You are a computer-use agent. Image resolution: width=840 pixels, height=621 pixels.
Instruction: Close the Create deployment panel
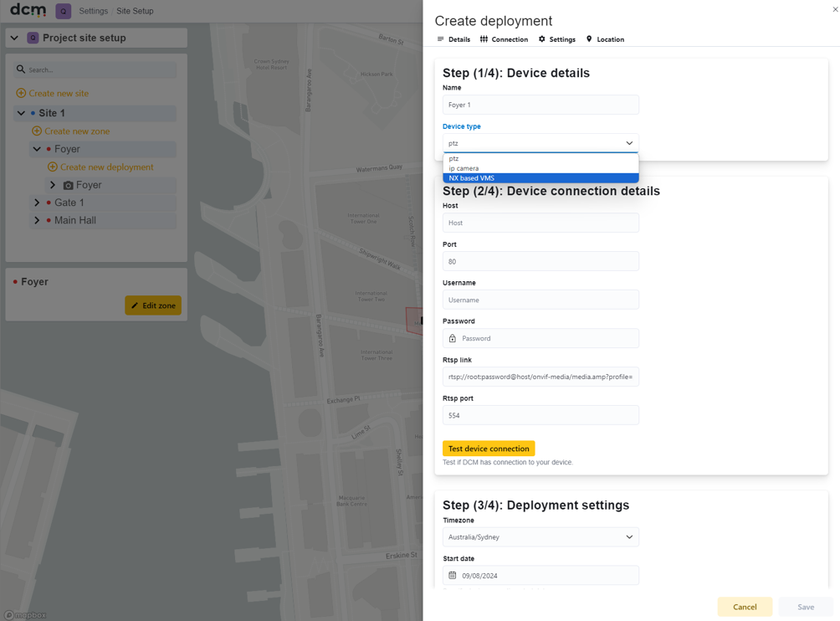835,9
